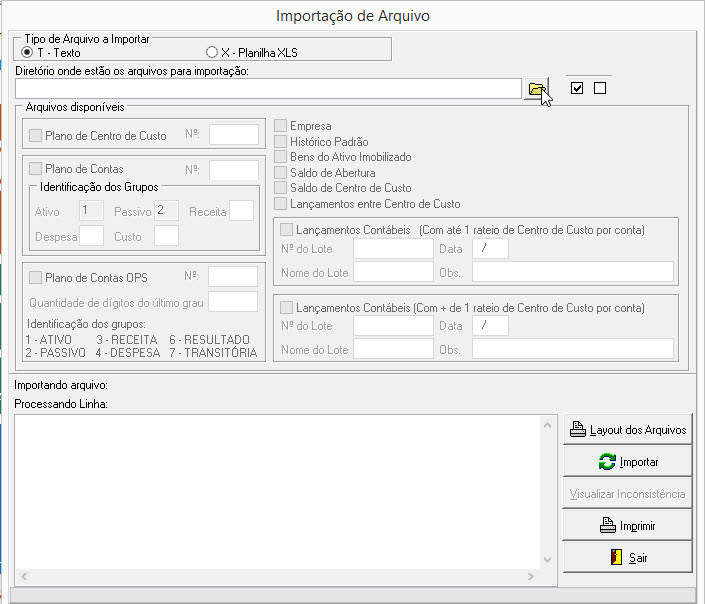Click the Custo group field
The width and height of the screenshot is (705, 604).
166,236
